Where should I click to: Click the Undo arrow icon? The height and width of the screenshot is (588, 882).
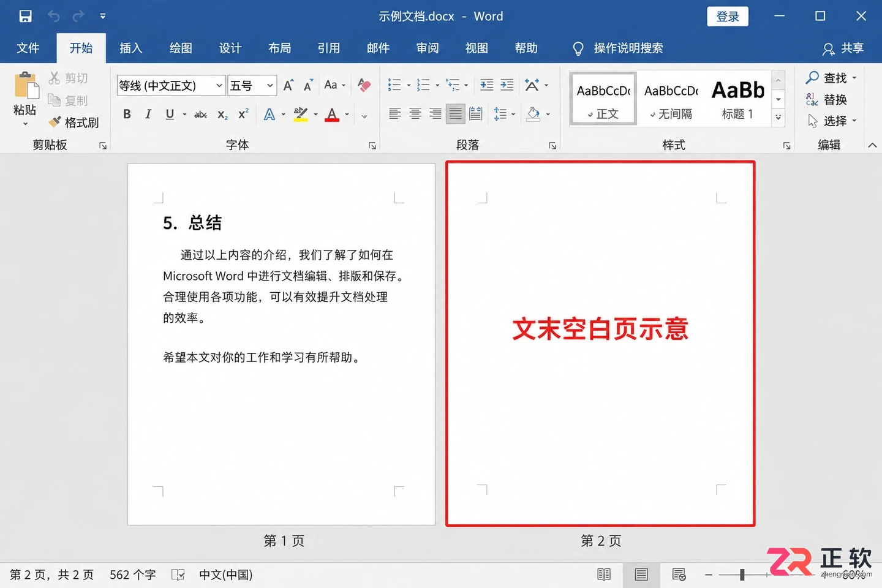(x=54, y=17)
